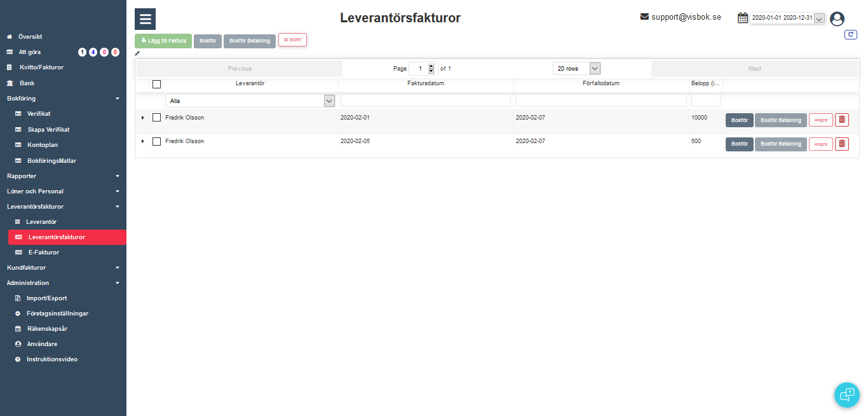Go to E-Fakturor in the sidebar
This screenshot has height=416, width=868.
43,253
